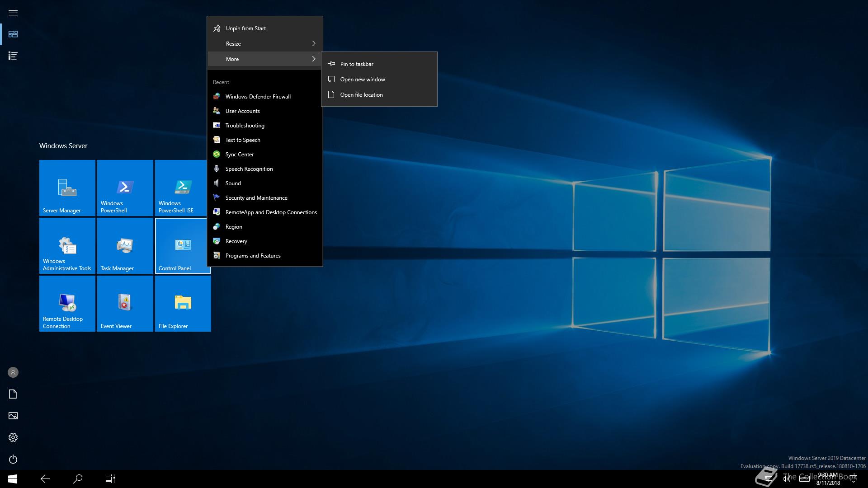This screenshot has height=488, width=868.
Task: Choose Open file location
Action: tap(379, 94)
